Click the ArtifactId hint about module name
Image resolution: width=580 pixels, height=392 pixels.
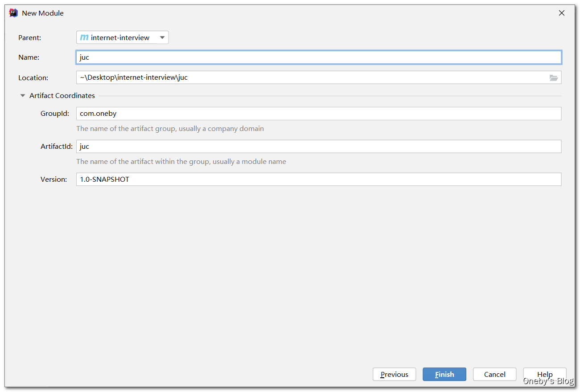[181, 162]
